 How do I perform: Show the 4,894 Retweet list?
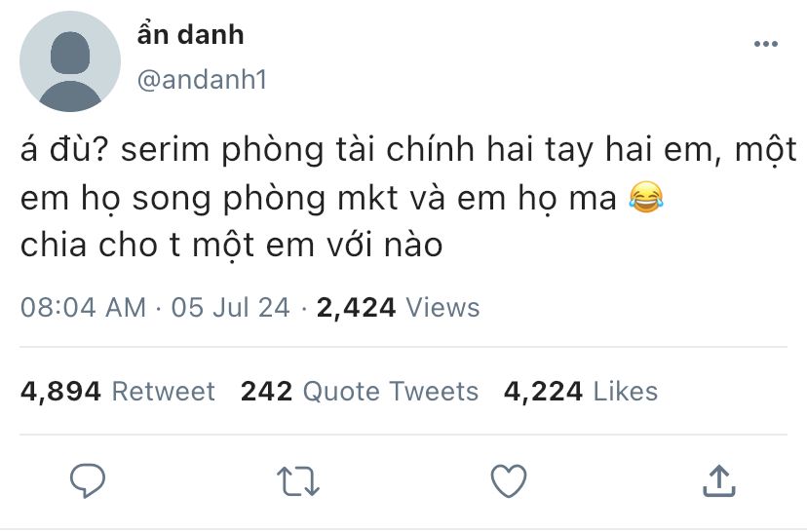(x=117, y=391)
